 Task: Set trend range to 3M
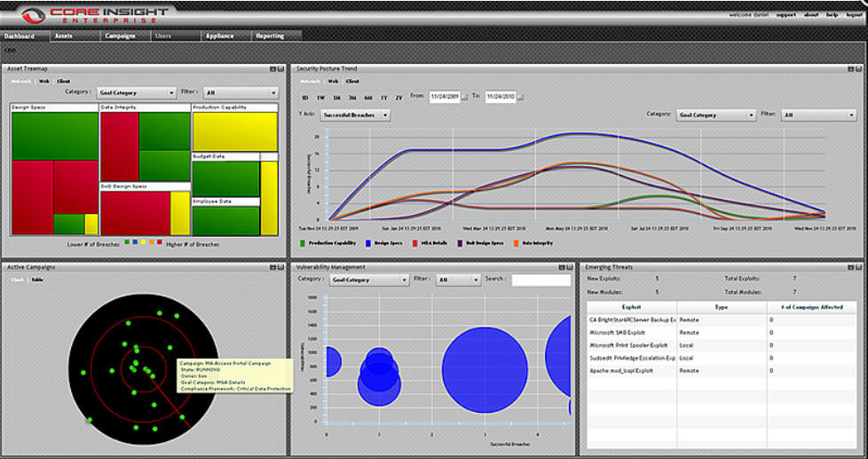click(x=352, y=98)
